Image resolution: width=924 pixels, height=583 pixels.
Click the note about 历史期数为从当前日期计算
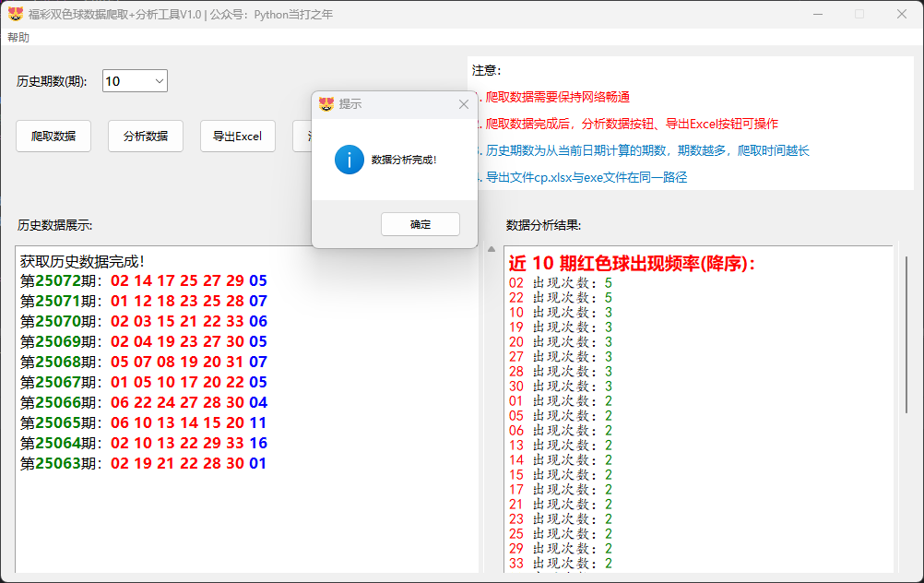click(x=644, y=150)
